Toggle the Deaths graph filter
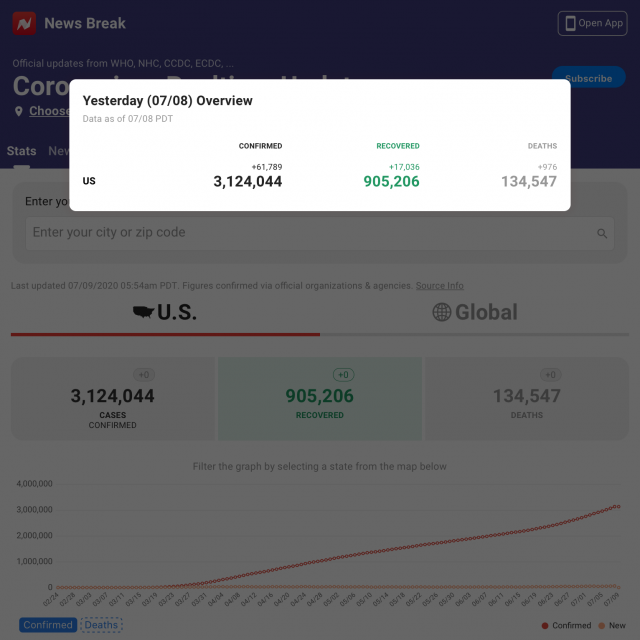 101,625
